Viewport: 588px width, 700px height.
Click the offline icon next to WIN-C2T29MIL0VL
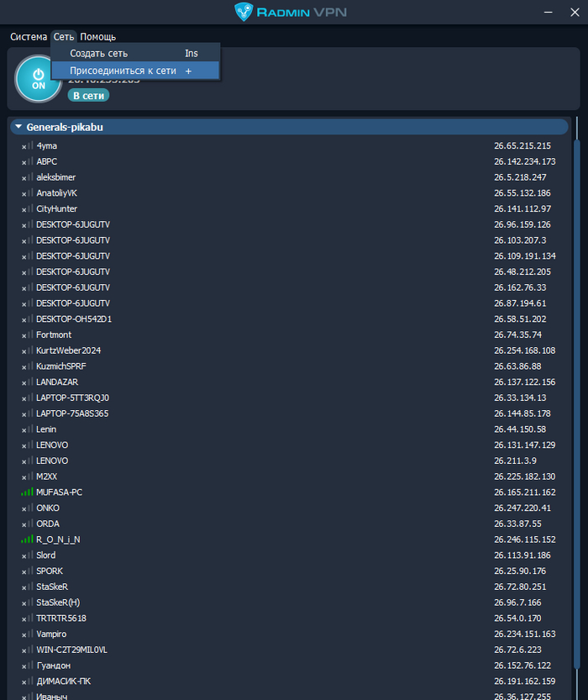tap(27, 650)
